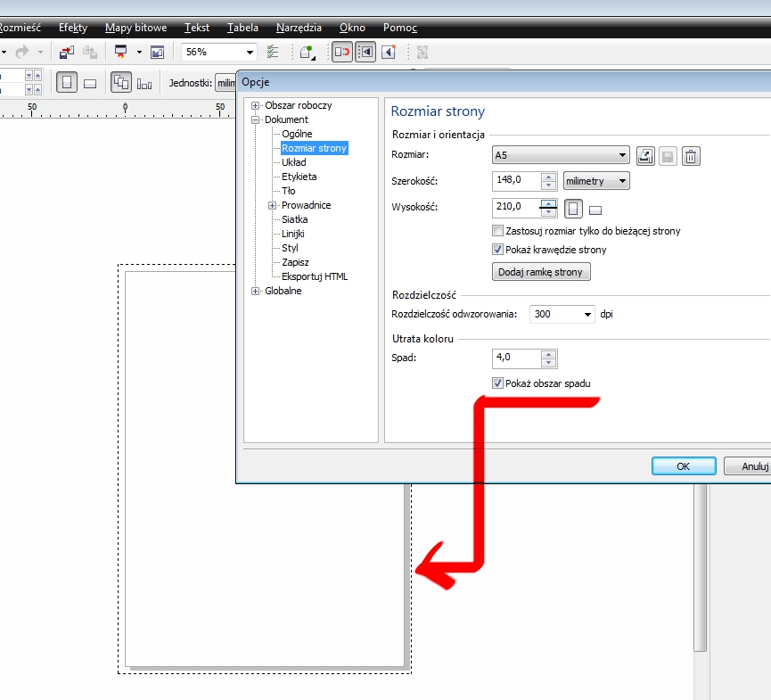Enable 'Zastosuj rozmiar tylko do bieżącej strony'
Image resolution: width=771 pixels, height=700 pixels.
click(498, 231)
